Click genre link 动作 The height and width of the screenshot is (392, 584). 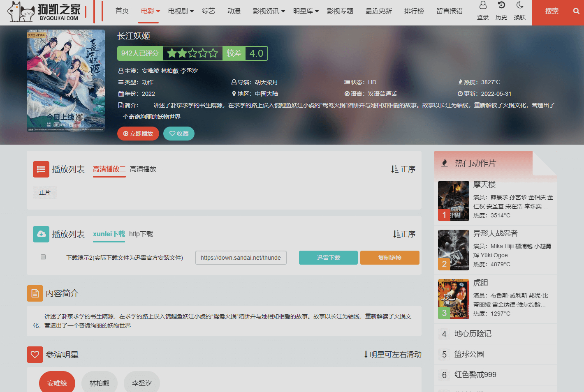(x=148, y=82)
